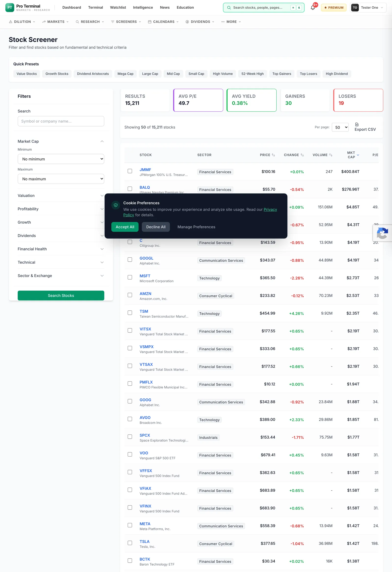This screenshot has height=572, width=392.
Task: Open the TSM ticker link
Action: (x=144, y=311)
